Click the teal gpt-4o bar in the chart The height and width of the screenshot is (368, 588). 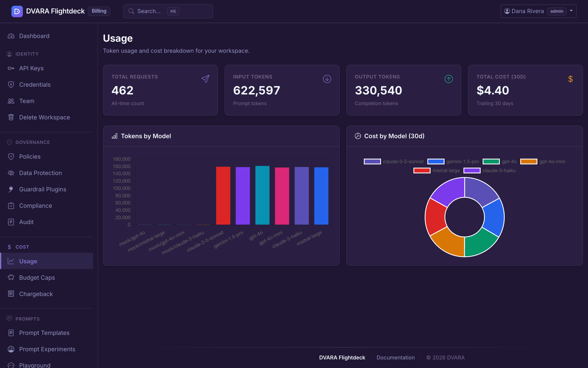point(262,195)
